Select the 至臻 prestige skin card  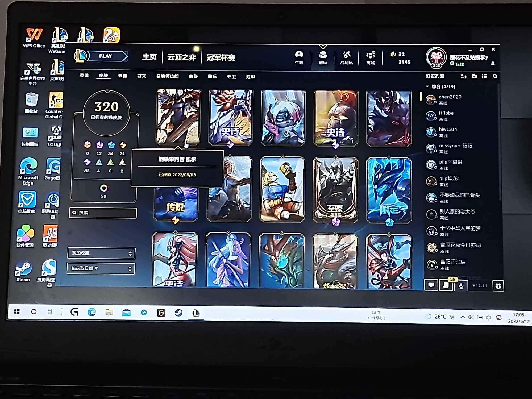pyautogui.click(x=335, y=190)
